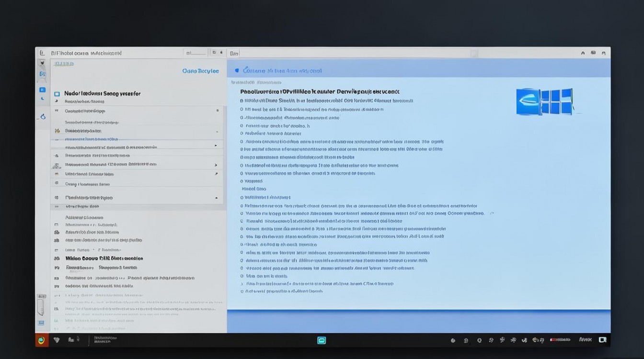Expand the first left panel row with right arrow
The height and width of the screenshot is (359, 644).
tap(216, 146)
